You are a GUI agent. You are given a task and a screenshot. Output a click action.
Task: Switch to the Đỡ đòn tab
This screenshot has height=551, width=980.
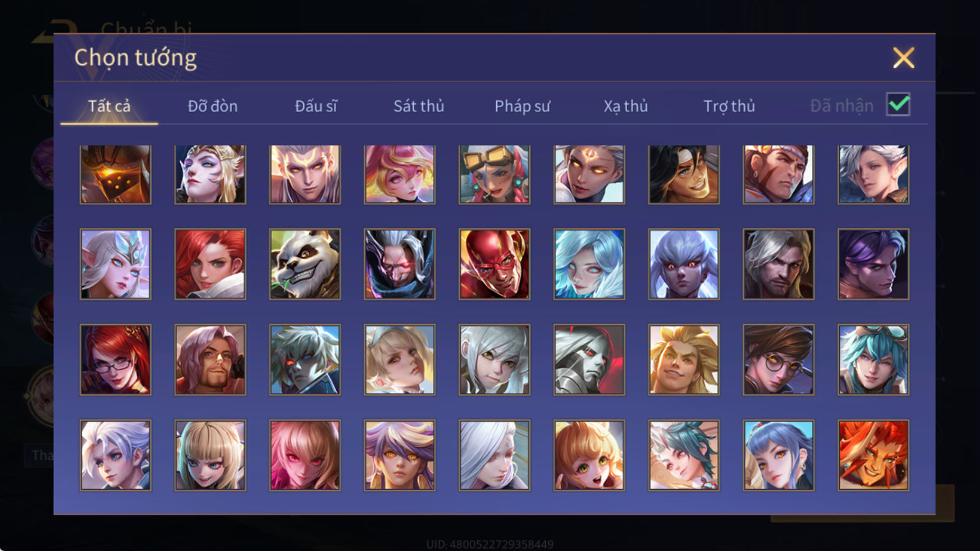pyautogui.click(x=213, y=106)
